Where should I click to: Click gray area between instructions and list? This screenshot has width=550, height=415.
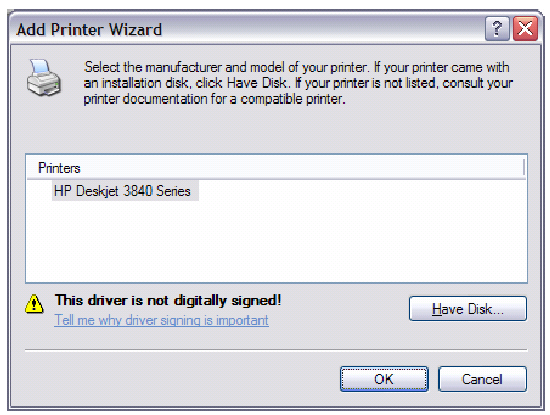[x=276, y=130]
